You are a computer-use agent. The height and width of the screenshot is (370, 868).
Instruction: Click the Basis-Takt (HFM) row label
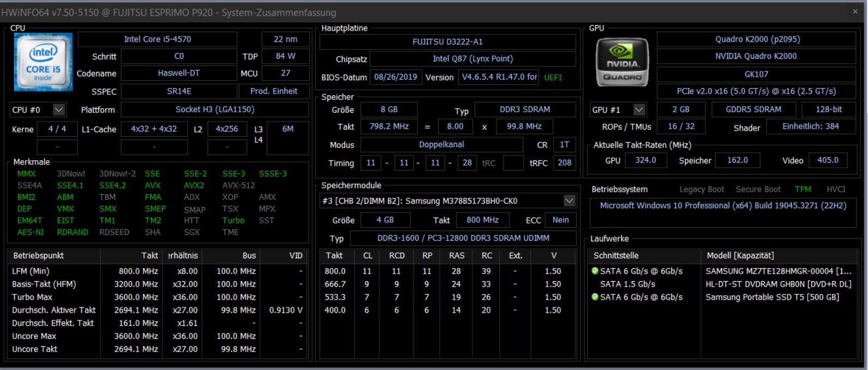[x=44, y=284]
